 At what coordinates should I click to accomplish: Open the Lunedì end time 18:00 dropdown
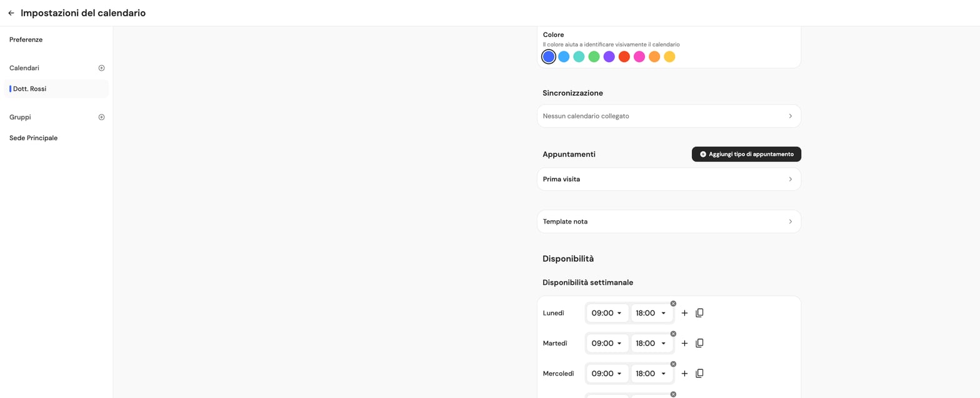[652, 313]
